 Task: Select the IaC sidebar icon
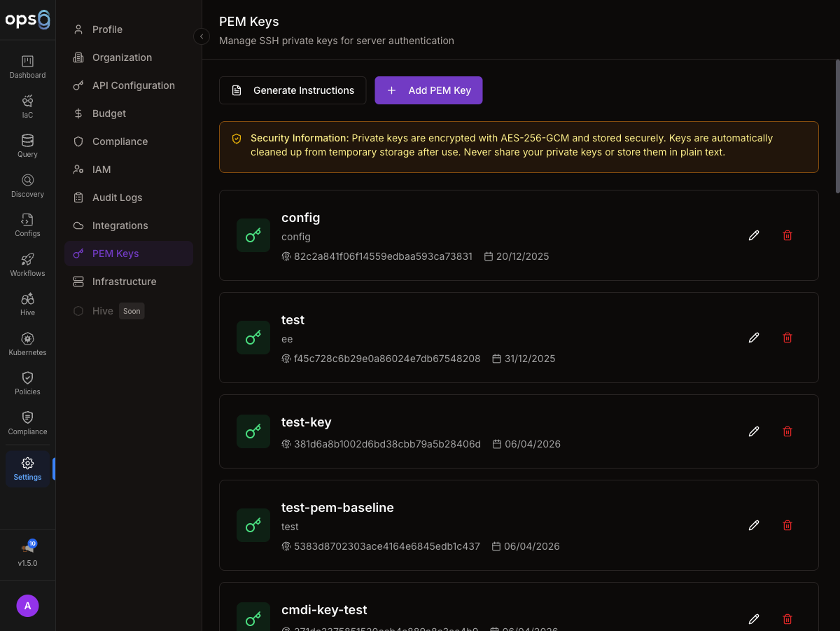(27, 105)
